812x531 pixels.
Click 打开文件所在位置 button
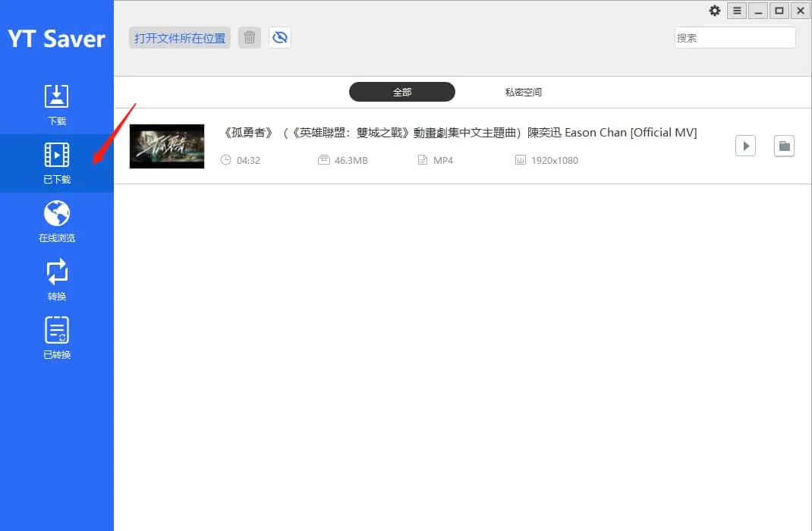(180, 38)
